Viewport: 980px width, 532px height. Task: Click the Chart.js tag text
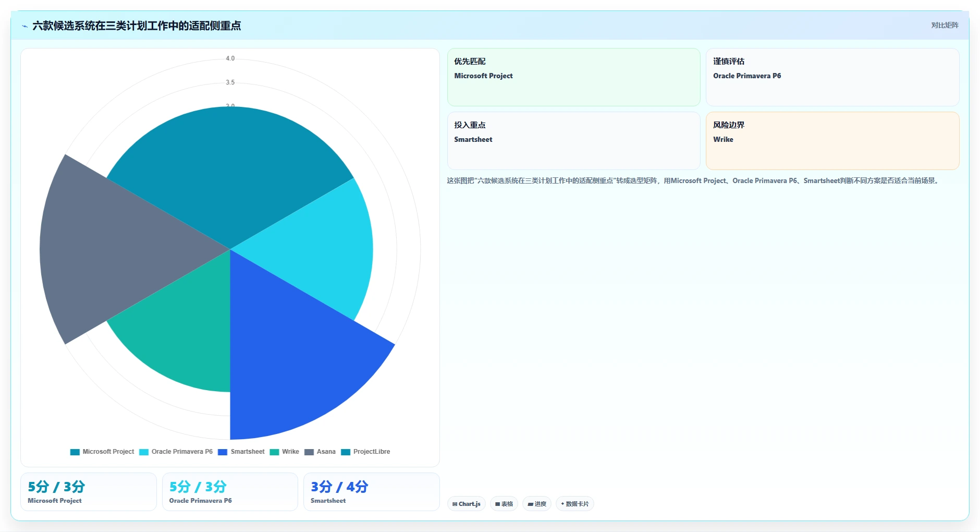tap(470, 504)
